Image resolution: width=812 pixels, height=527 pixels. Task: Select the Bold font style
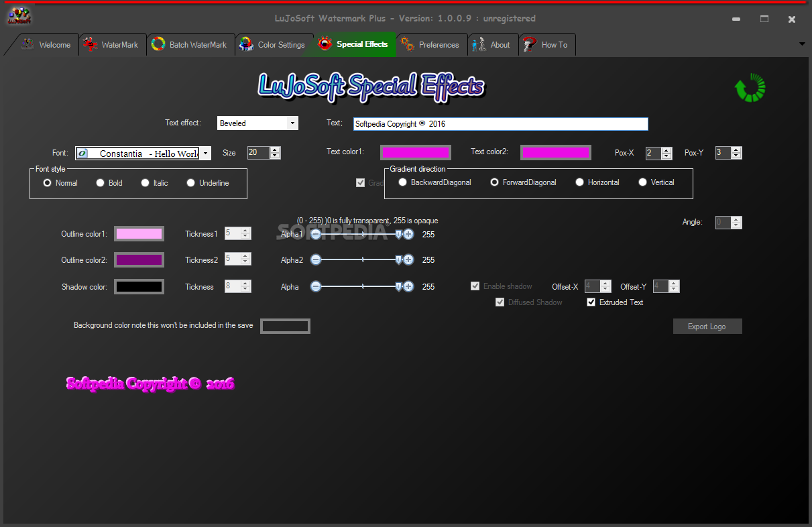coord(109,183)
